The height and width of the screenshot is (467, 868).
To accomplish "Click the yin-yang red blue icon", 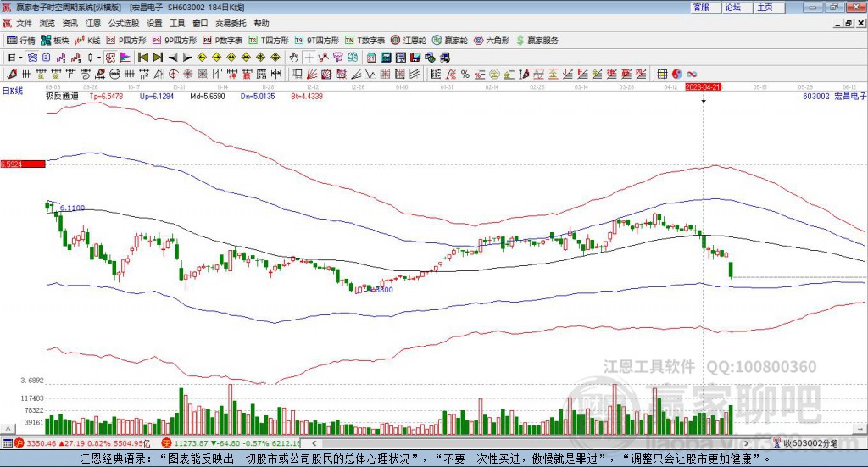I will (x=677, y=74).
